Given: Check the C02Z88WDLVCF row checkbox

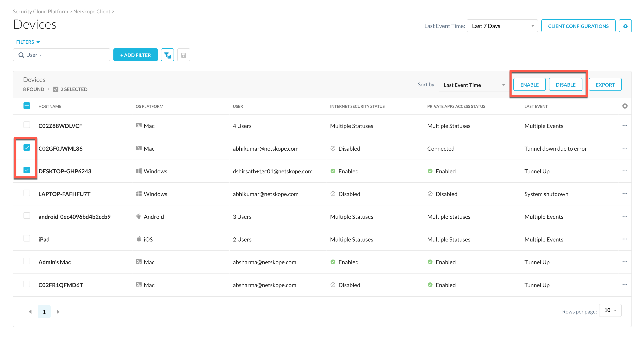Looking at the screenshot, I should (x=27, y=125).
